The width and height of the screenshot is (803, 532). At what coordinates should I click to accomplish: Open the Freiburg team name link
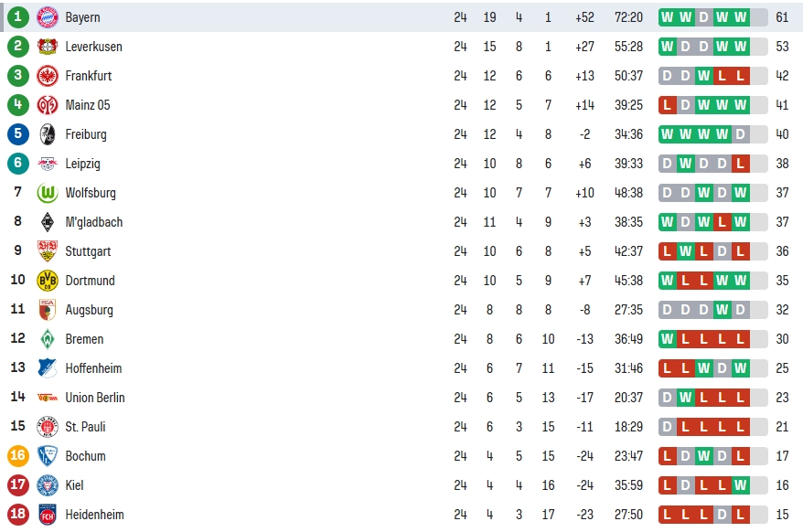(86, 134)
